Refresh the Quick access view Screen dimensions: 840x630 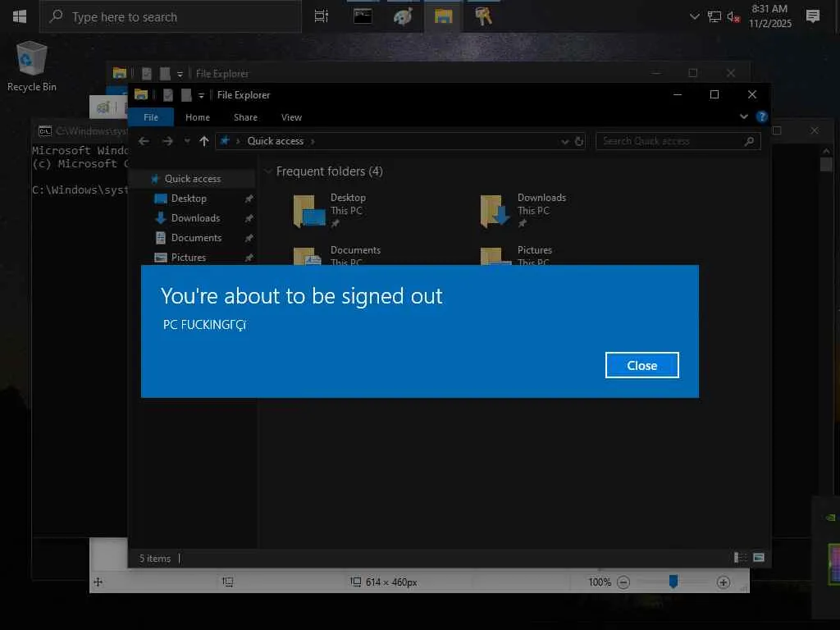point(579,141)
